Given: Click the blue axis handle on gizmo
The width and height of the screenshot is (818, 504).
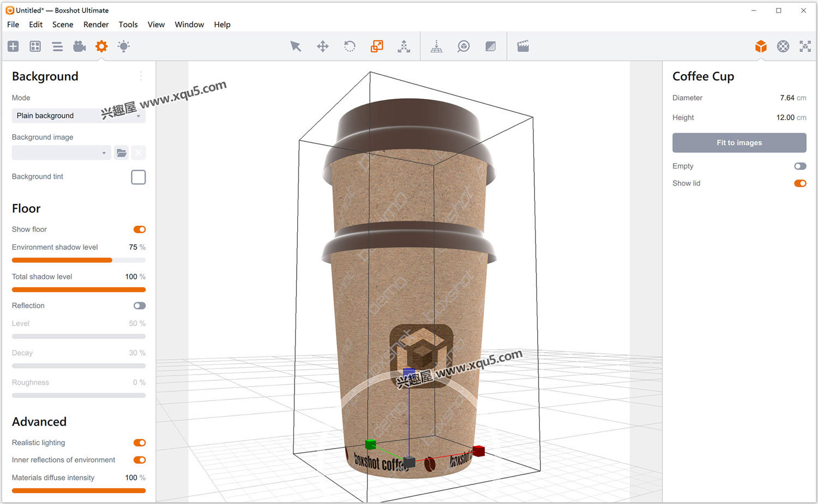Looking at the screenshot, I should click(409, 372).
